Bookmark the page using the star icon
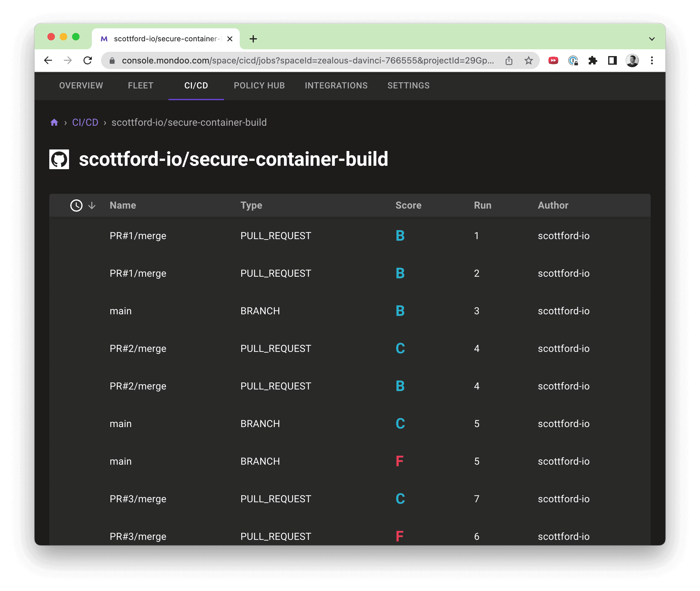This screenshot has width=700, height=591. 528,61
